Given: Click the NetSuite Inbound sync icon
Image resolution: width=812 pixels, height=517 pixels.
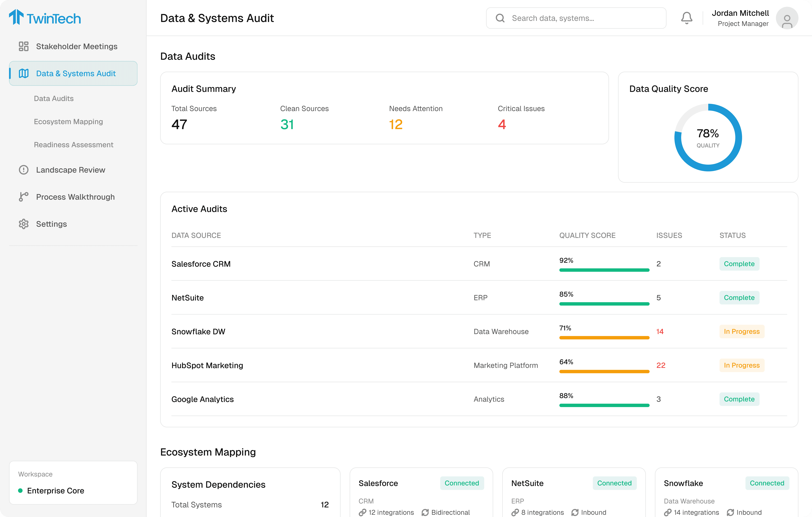Looking at the screenshot, I should [x=575, y=512].
